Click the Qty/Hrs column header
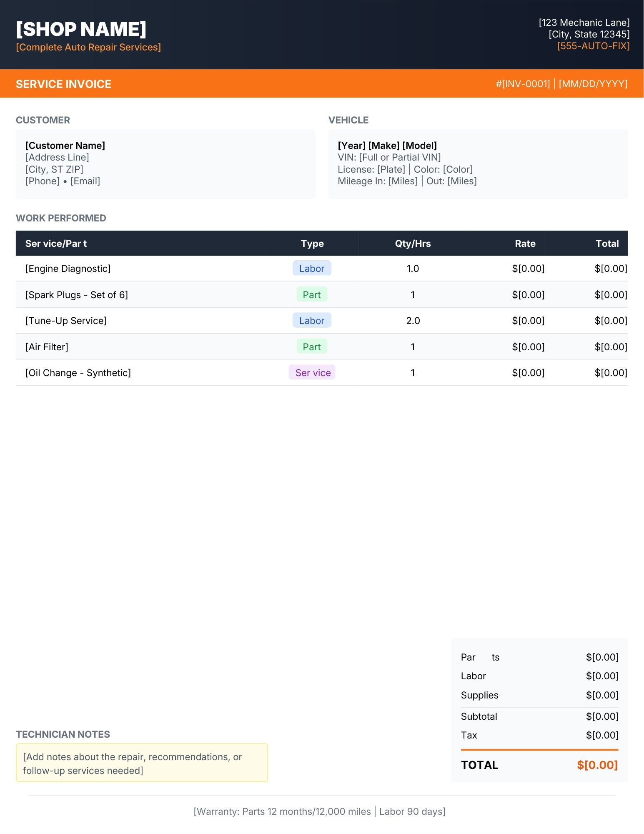This screenshot has height=834, width=644. (x=413, y=244)
